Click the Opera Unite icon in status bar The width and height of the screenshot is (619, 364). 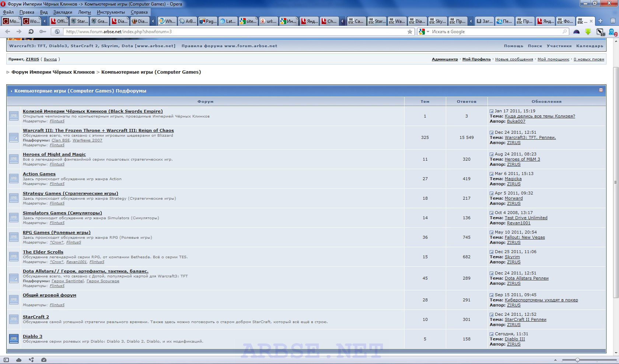(x=31, y=360)
